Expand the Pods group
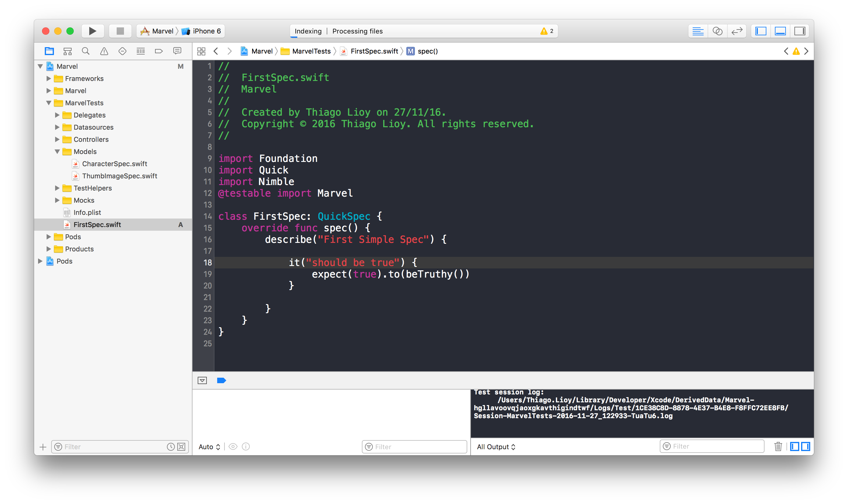Viewport: 848px width, 504px height. pos(49,237)
